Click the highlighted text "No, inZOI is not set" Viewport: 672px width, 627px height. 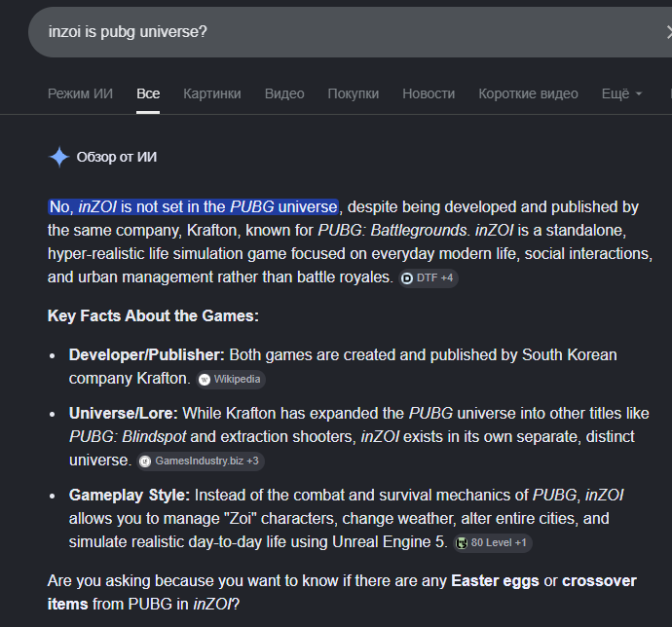point(116,207)
